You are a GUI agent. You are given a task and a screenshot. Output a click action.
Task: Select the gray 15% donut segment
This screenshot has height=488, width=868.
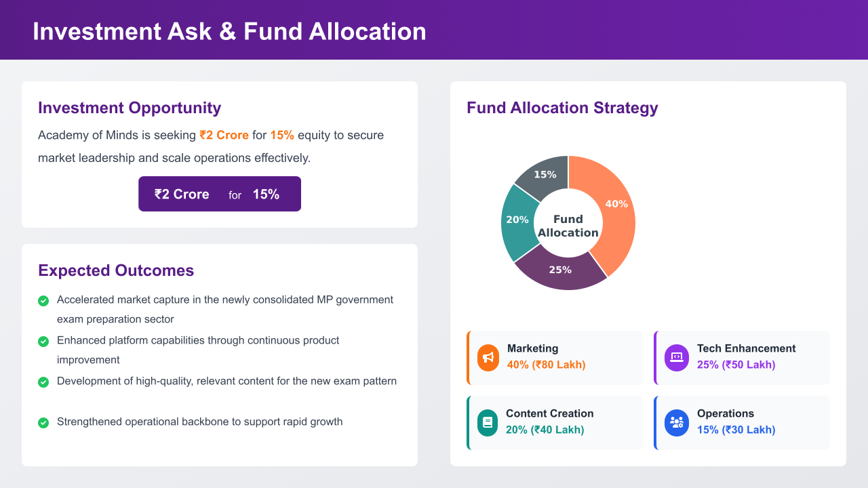(x=542, y=175)
